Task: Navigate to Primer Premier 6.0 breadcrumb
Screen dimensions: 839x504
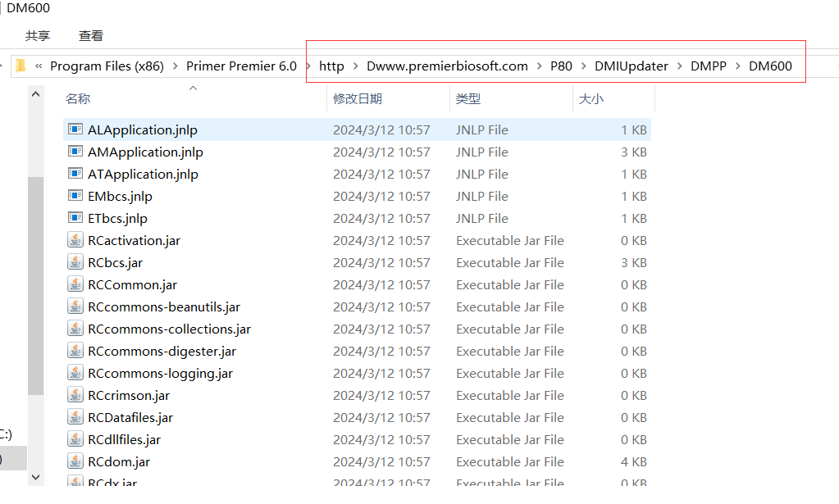Action: click(x=241, y=66)
